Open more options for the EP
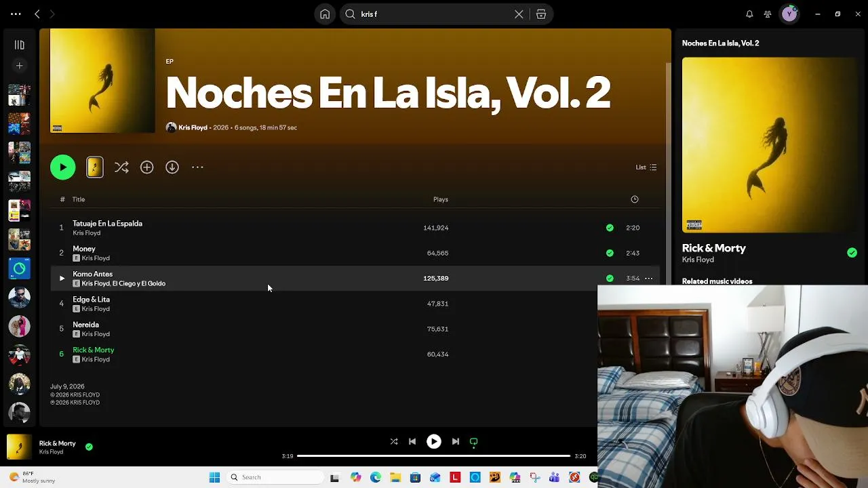This screenshot has width=868, height=488. tap(197, 167)
